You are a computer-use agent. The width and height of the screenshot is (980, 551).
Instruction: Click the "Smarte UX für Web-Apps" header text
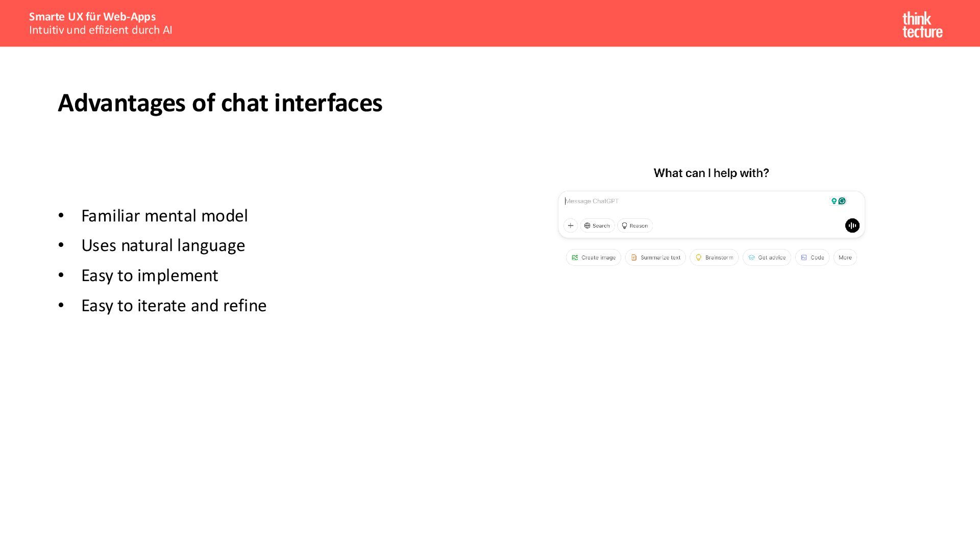coord(92,17)
